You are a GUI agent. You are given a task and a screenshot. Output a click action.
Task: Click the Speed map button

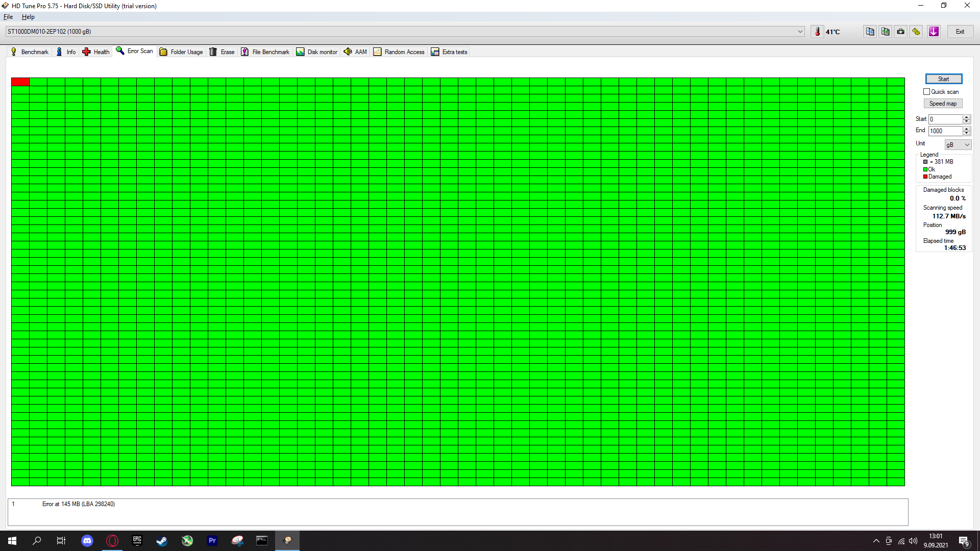pos(943,103)
